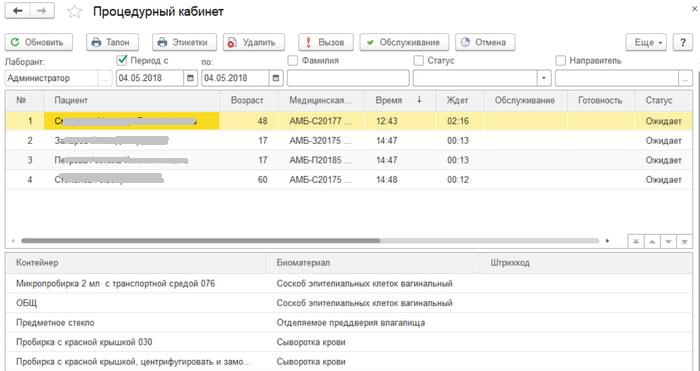Viewport: 700px width, 371px height.
Task: Add to favorites with the star icon
Action: click(74, 12)
